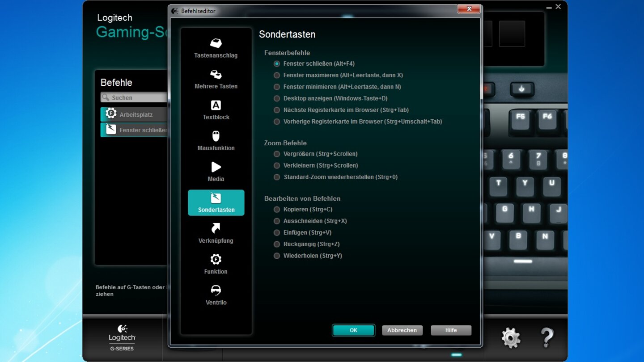Click the F6 key on keyboard image
The height and width of the screenshot is (362, 644).
547,120
